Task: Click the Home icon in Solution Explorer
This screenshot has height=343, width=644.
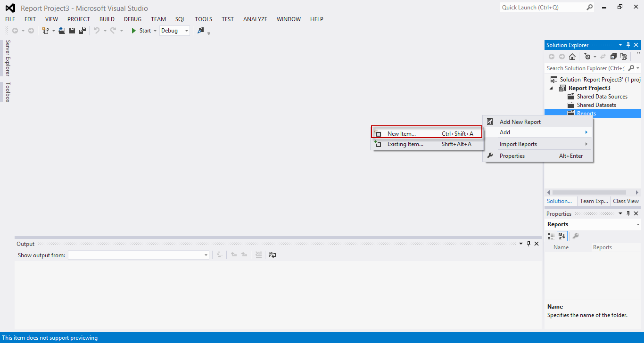Action: 572,56
